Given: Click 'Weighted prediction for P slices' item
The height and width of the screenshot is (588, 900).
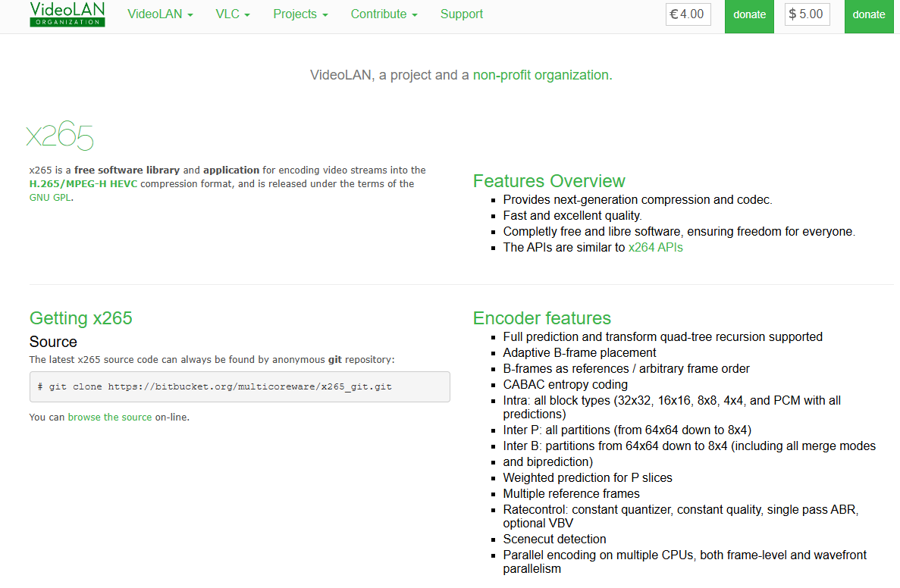Looking at the screenshot, I should [x=588, y=478].
